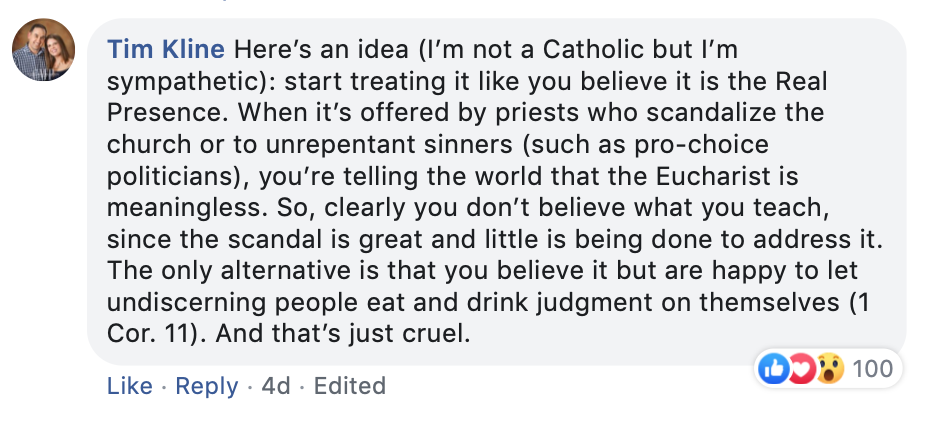940x422 pixels.
Task: Open the reaction count of 100
Action: pyautogui.click(x=872, y=369)
